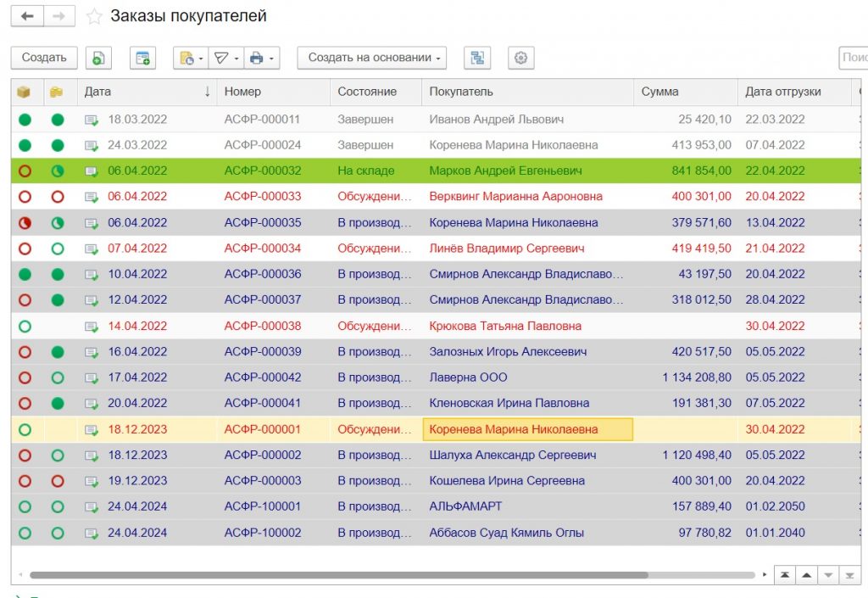The width and height of the screenshot is (868, 598).
Task: Jump to the first row with the scroll-to-top button
Action: coord(786,575)
